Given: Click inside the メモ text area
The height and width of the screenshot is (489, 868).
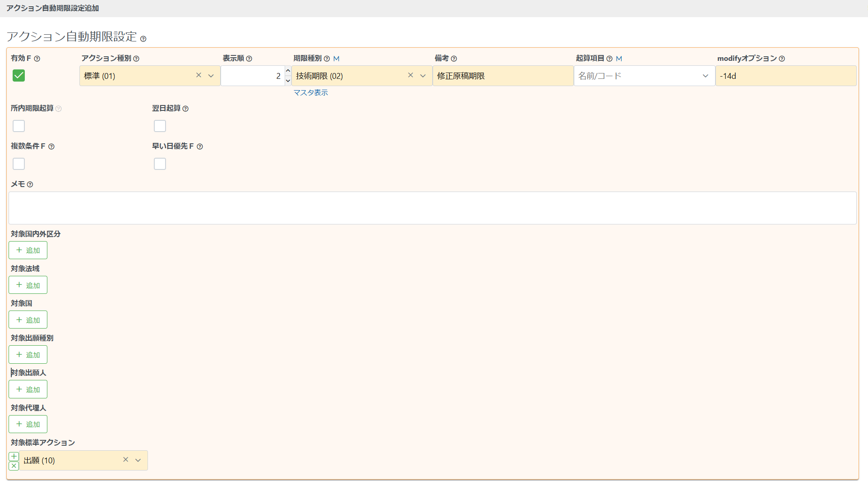Looking at the screenshot, I should click(x=432, y=208).
